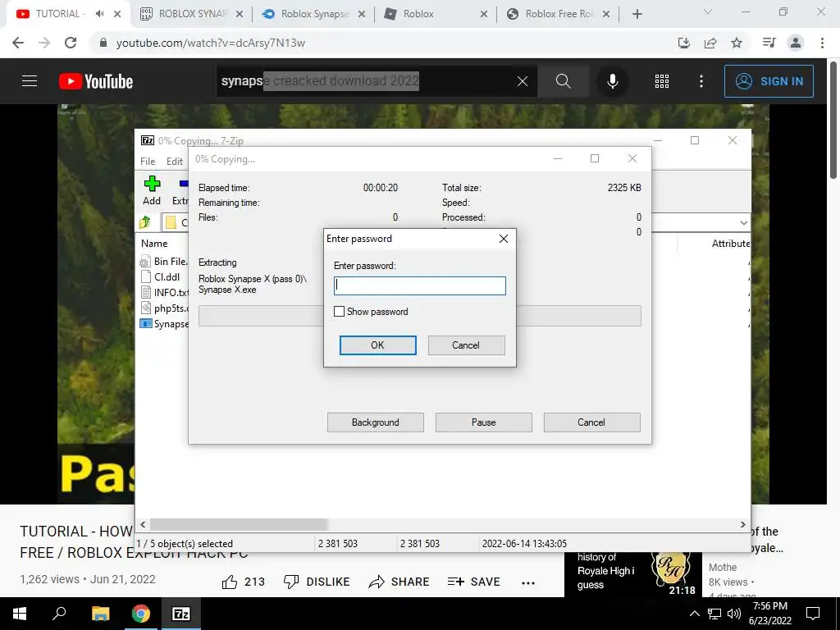Sort by Name column header
Viewport: 840px width, 630px height.
pyautogui.click(x=154, y=243)
